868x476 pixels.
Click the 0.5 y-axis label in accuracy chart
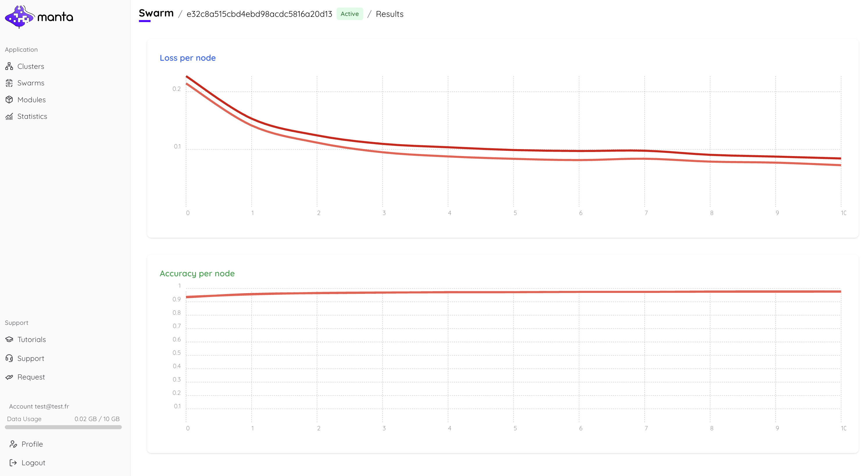tap(176, 353)
